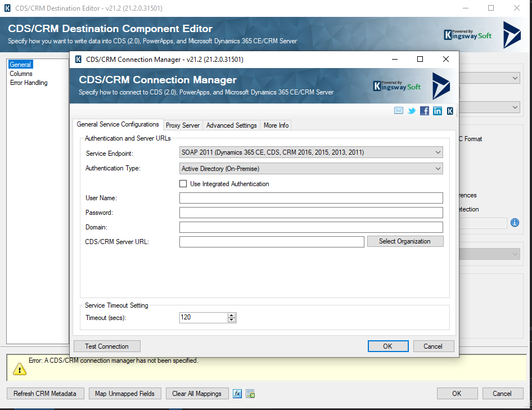The image size is (532, 410).
Task: Open the dropdown at the top right panel
Action: point(515,78)
